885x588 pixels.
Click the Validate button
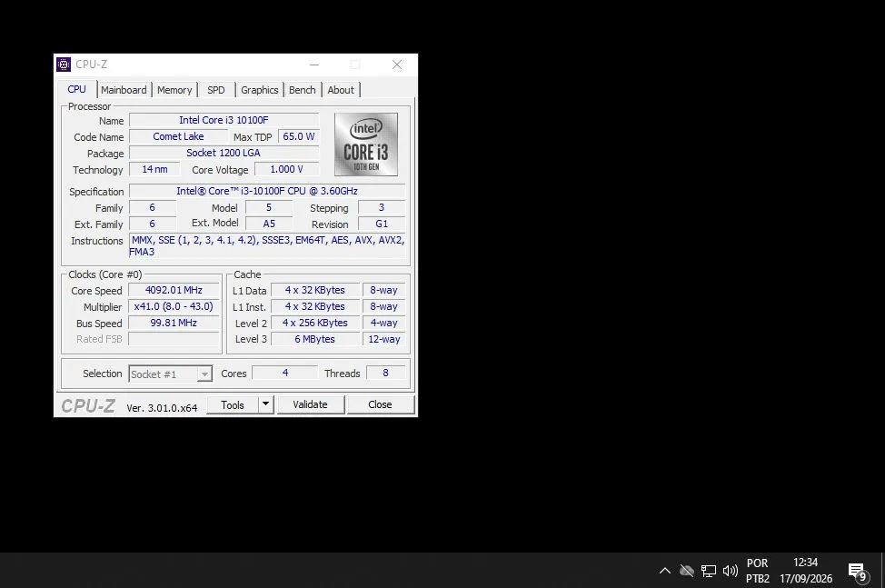pyautogui.click(x=311, y=404)
